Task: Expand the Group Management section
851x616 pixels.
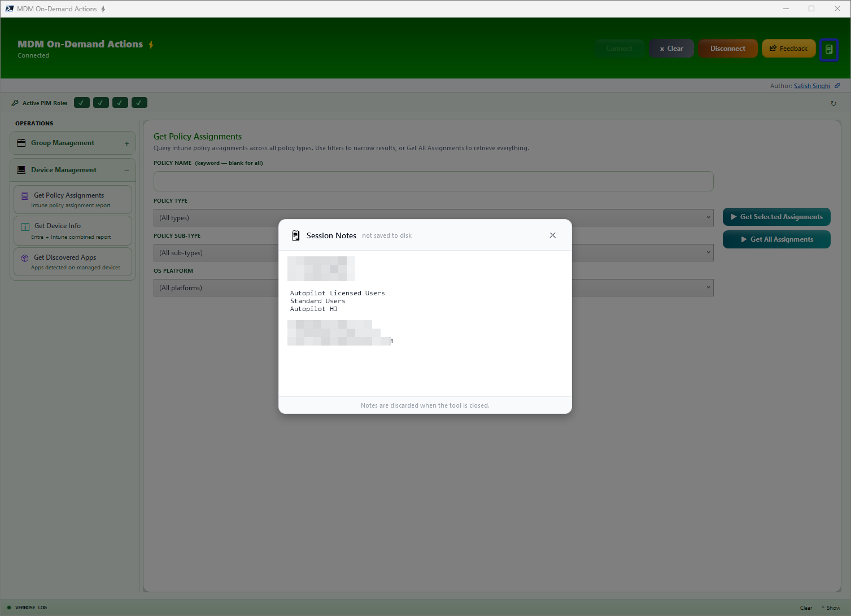Action: pos(126,142)
